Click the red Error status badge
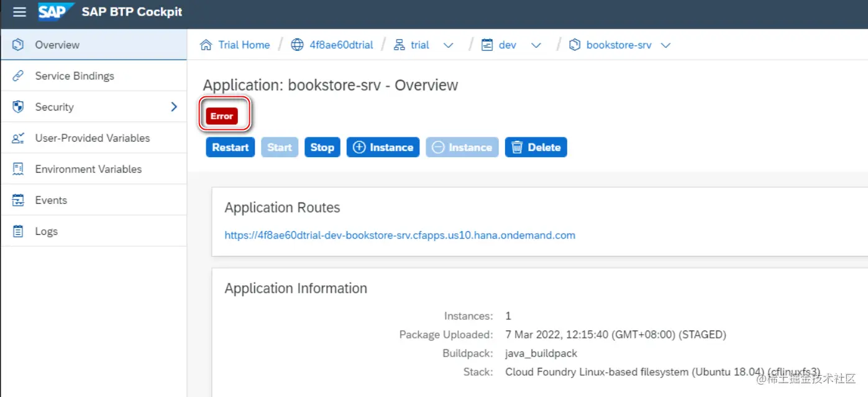Image resolution: width=868 pixels, height=397 pixels. (x=222, y=116)
